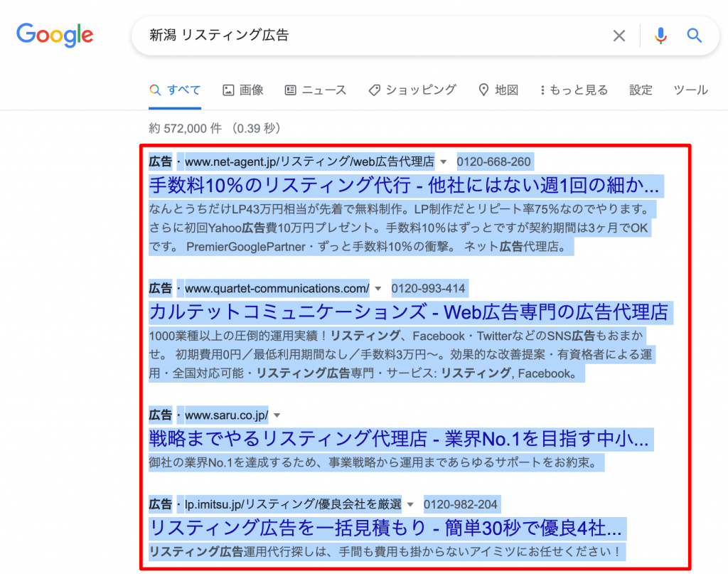Click URL www.quartet-communications.com/
This screenshot has width=728, height=574.
point(277,288)
